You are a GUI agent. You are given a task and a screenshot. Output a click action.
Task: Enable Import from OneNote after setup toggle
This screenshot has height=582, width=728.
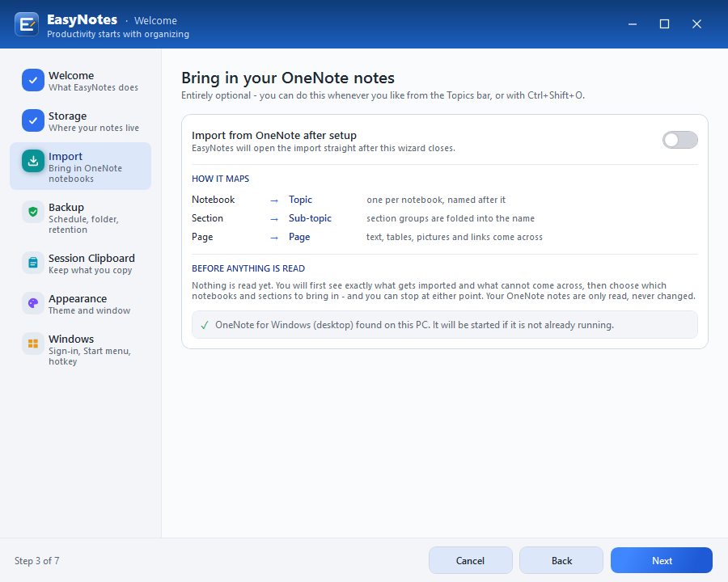(679, 140)
